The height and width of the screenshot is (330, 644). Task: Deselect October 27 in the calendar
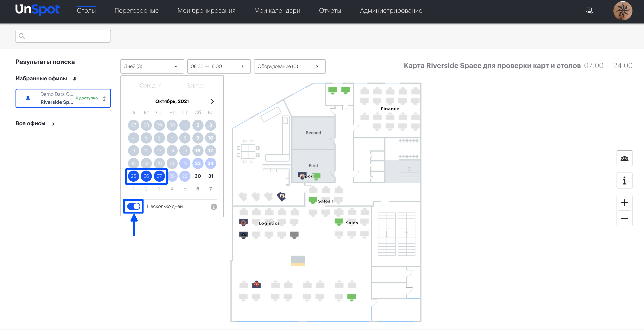click(159, 176)
